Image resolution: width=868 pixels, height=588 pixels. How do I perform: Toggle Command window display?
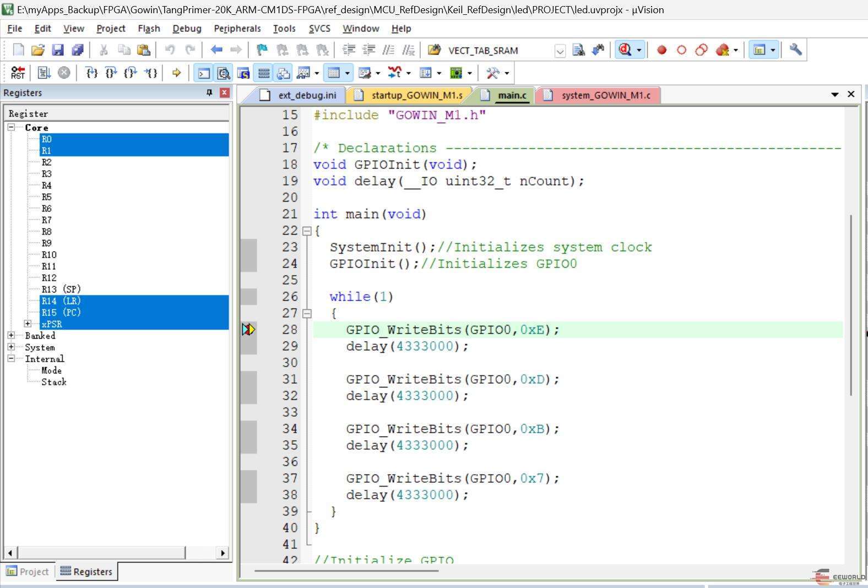204,73
